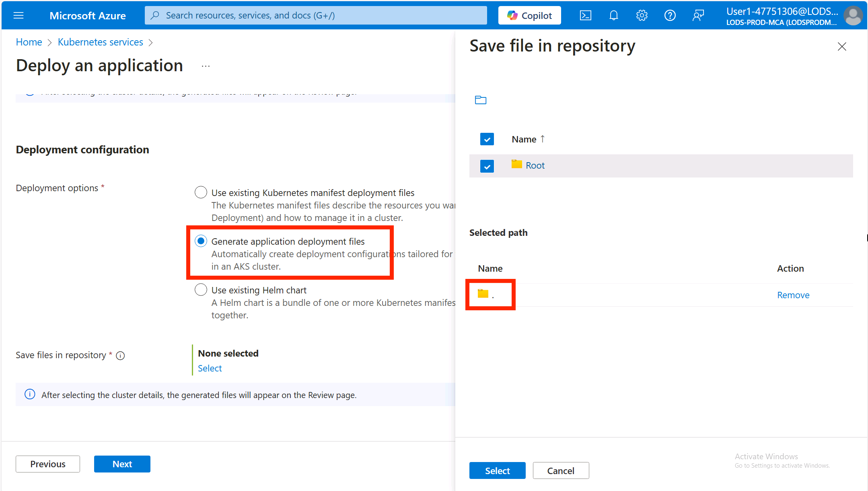Select Use existing Kubernetes manifest deployment files
Viewport: 868px width, 491px height.
(x=201, y=192)
